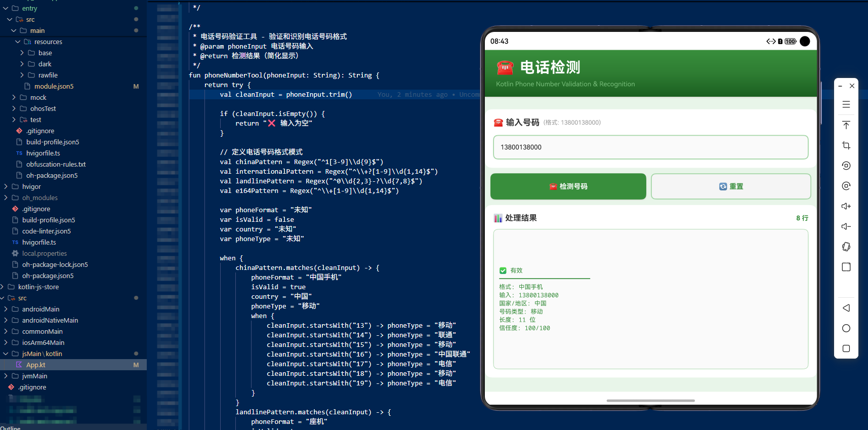Expand the base folder

(x=22, y=53)
